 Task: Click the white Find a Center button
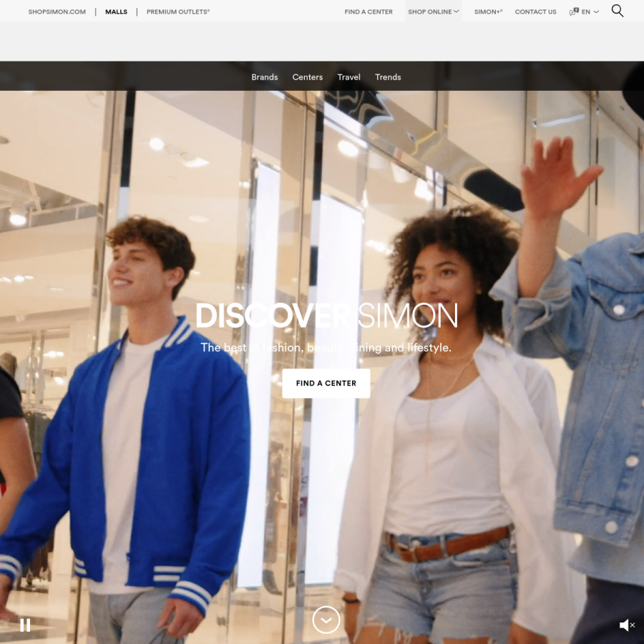point(326,384)
